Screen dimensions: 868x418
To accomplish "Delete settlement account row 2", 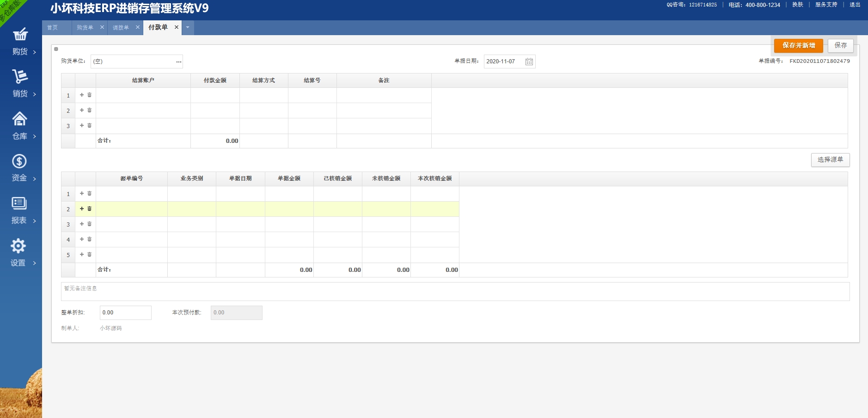I will pyautogui.click(x=90, y=110).
